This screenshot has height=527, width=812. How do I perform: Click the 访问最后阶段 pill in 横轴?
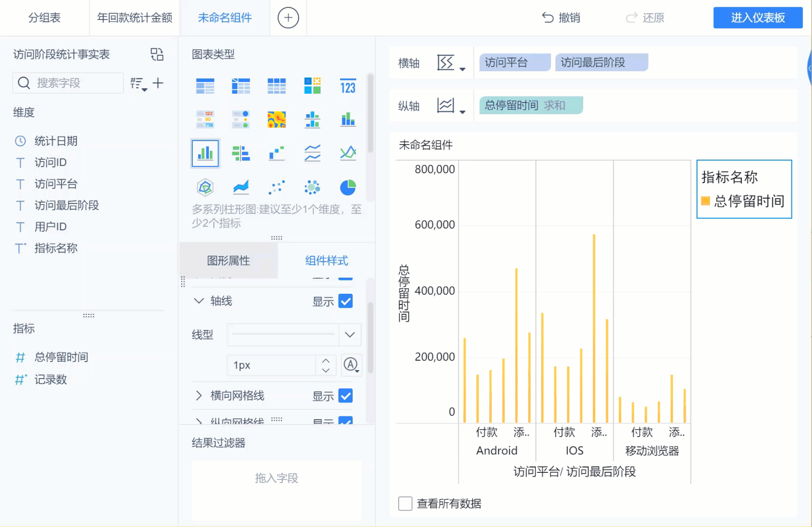(601, 62)
